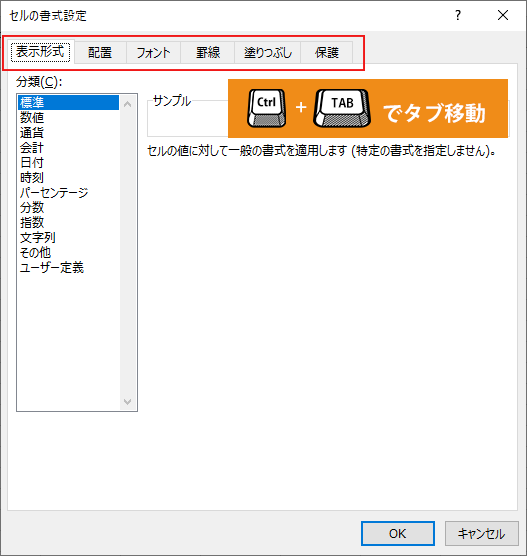This screenshot has height=556, width=527.
Task: Open the 保護 tab
Action: [327, 52]
